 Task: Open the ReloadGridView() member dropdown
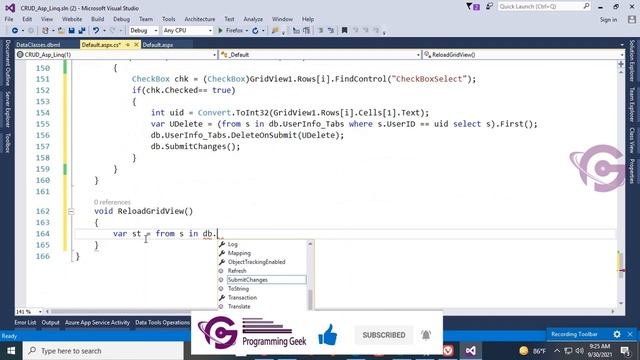(524, 55)
